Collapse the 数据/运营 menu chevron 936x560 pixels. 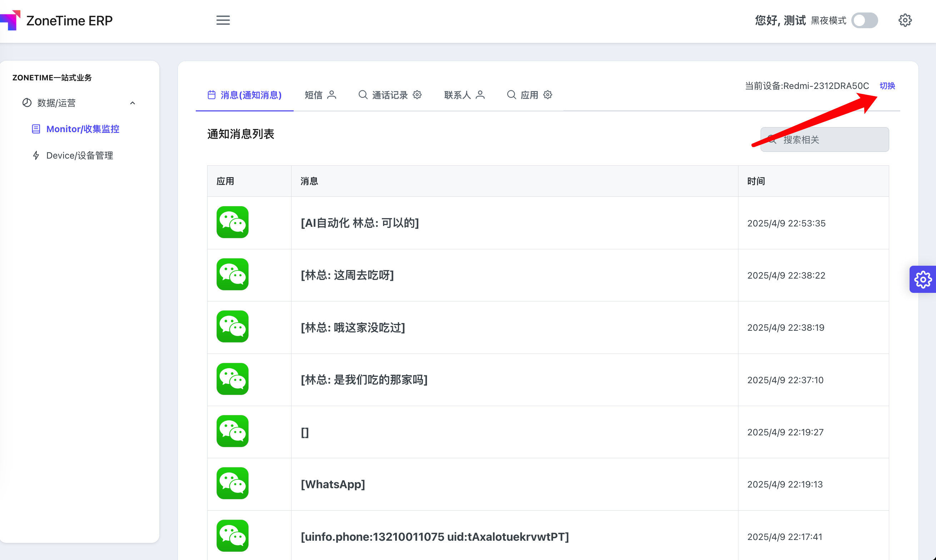click(133, 103)
